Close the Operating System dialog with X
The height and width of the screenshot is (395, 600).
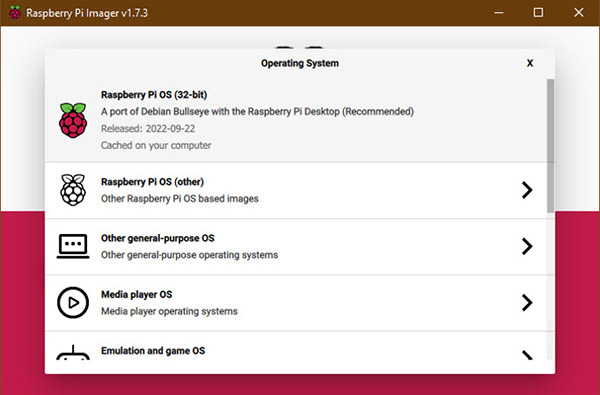pos(530,63)
